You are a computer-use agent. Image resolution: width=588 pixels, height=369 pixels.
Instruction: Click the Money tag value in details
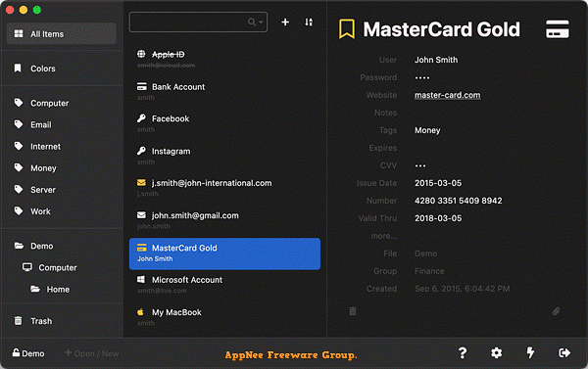click(x=427, y=130)
